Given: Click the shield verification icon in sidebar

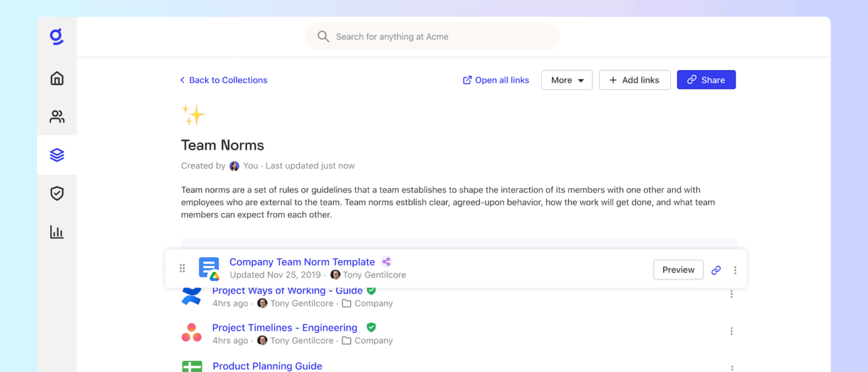Looking at the screenshot, I should click(x=57, y=193).
